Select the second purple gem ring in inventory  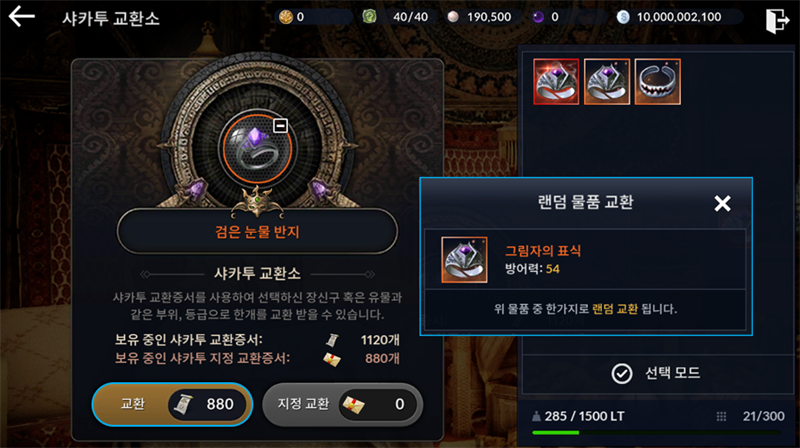click(x=607, y=82)
